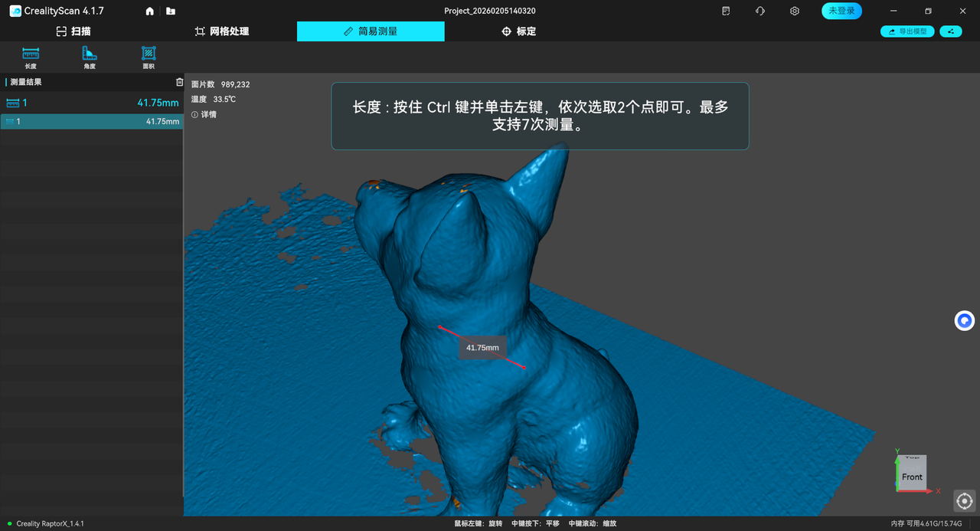This screenshot has width=980, height=531.
Task: Expand the 详情 details info
Action: pyautogui.click(x=204, y=114)
